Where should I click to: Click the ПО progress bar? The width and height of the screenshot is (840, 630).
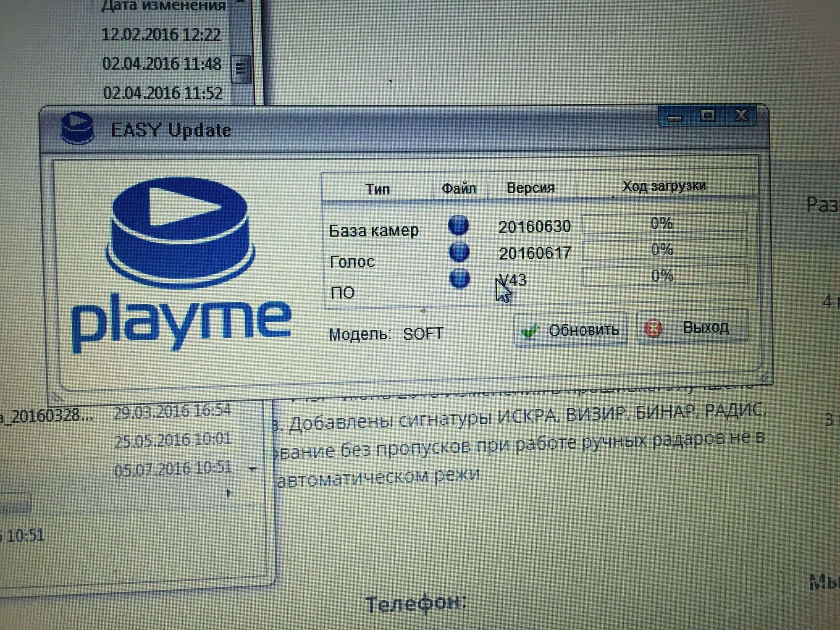[x=665, y=276]
